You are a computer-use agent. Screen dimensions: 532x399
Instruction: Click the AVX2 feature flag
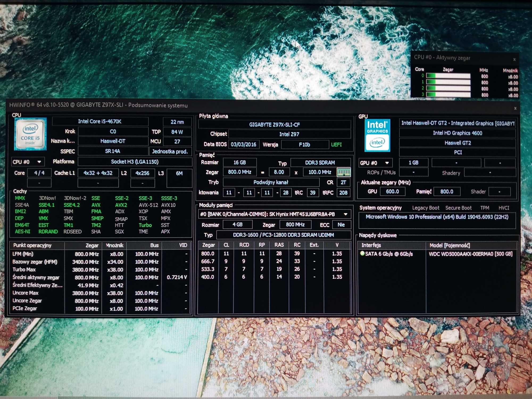(x=121, y=205)
